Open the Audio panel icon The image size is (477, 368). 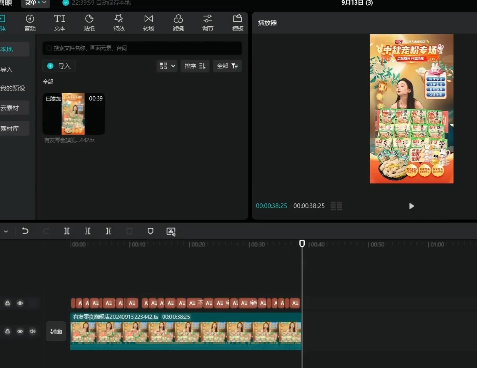coord(30,23)
